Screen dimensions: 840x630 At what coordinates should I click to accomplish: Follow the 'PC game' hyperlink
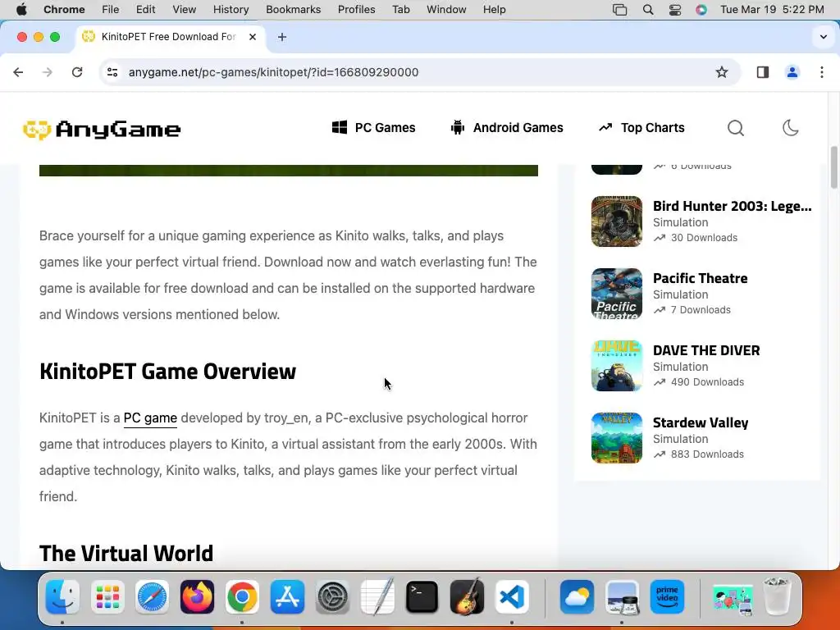(x=150, y=418)
